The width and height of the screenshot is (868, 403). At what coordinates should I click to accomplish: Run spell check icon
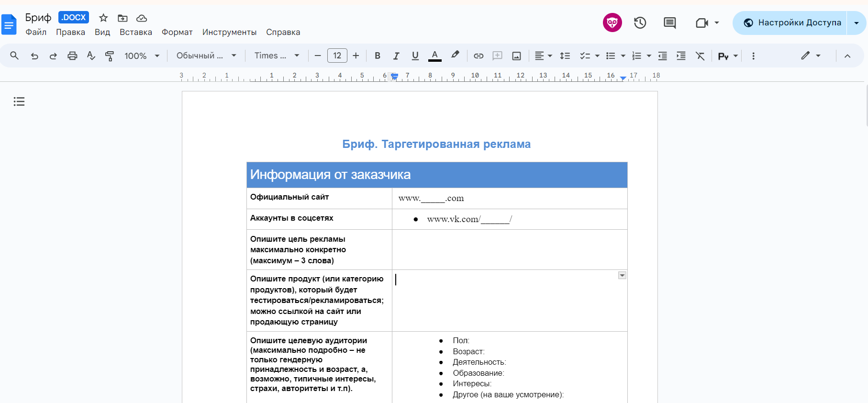click(91, 56)
